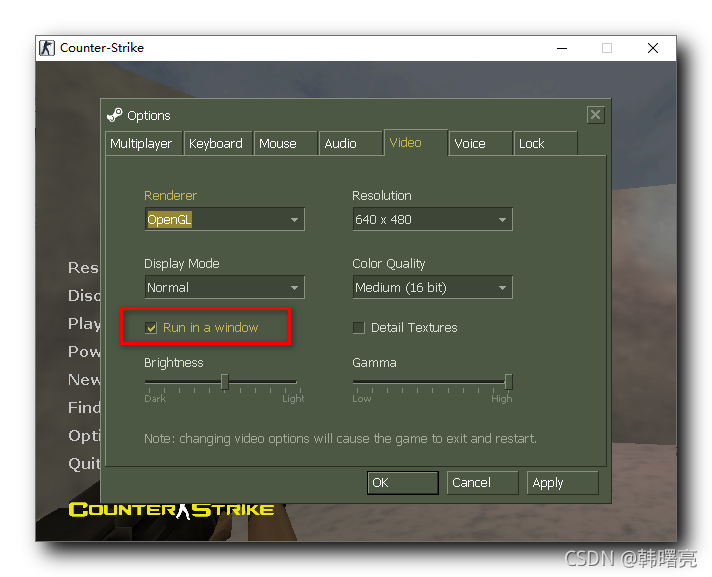The image size is (712, 577).
Task: Expand the Resolution dropdown showing 640 x 480
Action: [x=433, y=219]
